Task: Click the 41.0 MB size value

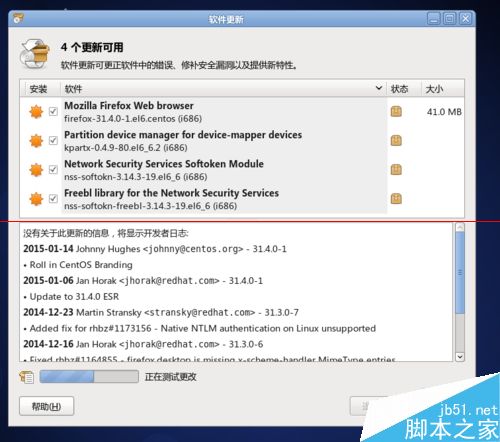Action: click(x=444, y=112)
